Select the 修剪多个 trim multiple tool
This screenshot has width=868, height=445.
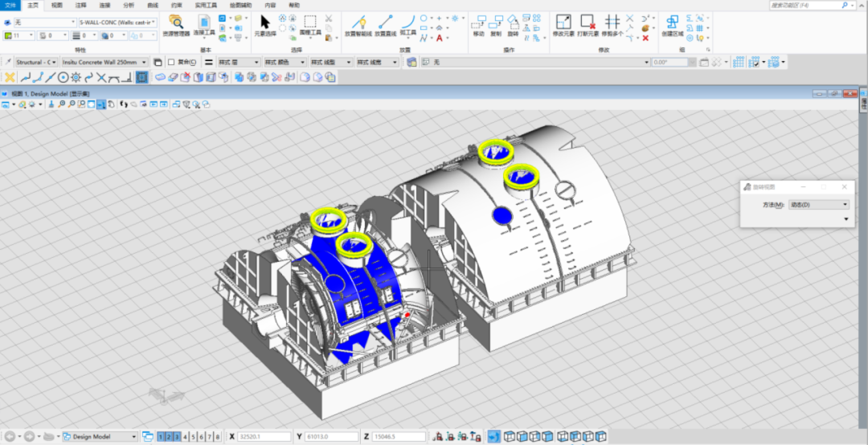click(x=612, y=26)
